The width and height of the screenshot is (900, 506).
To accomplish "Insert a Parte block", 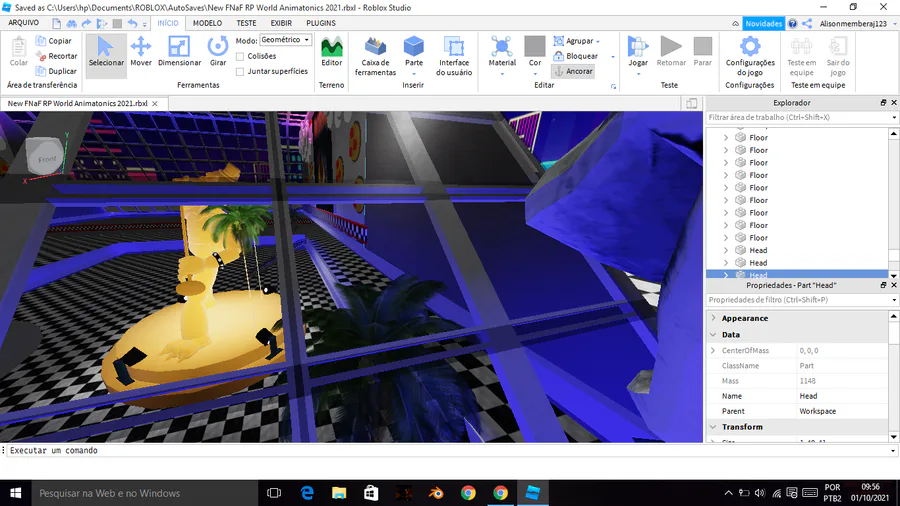I will pos(413,50).
